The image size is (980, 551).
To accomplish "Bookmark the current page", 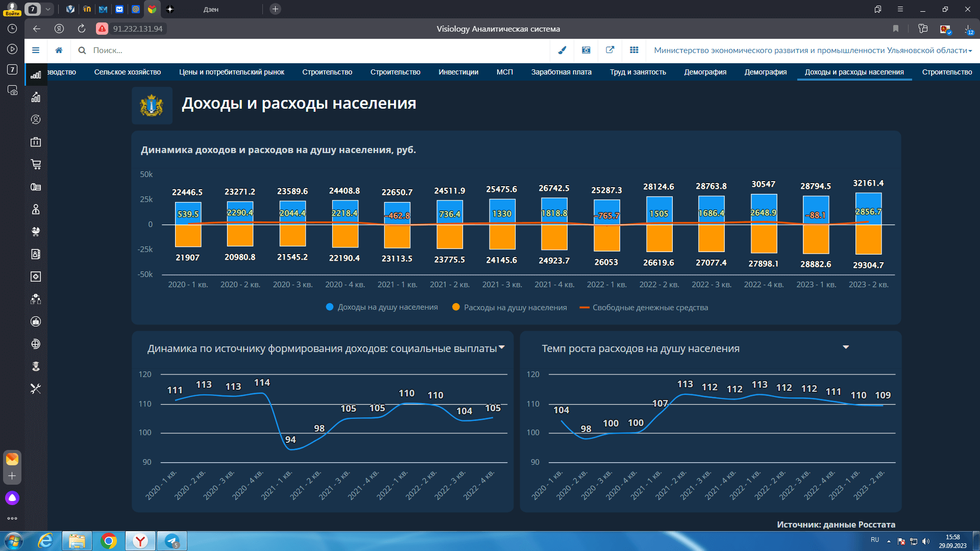I will point(896,29).
